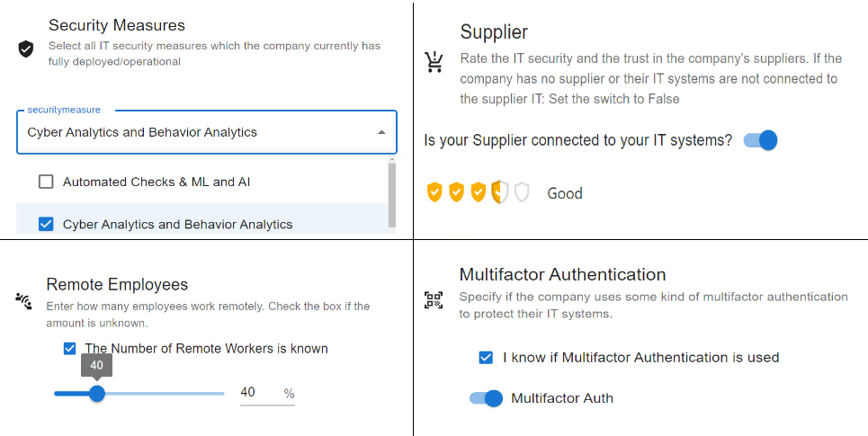
Task: Click the remote workers slider track
Action: click(139, 394)
